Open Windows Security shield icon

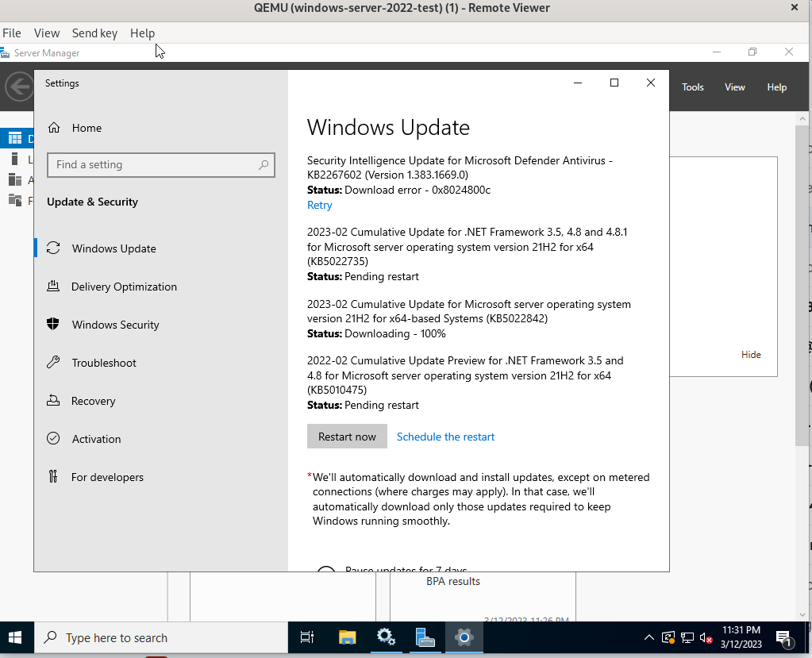pos(52,324)
